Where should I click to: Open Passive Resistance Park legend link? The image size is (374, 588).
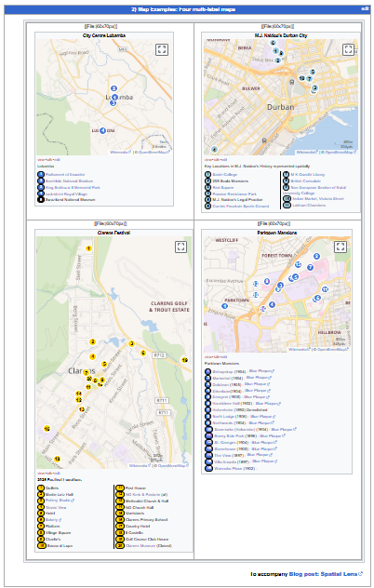pos(234,194)
